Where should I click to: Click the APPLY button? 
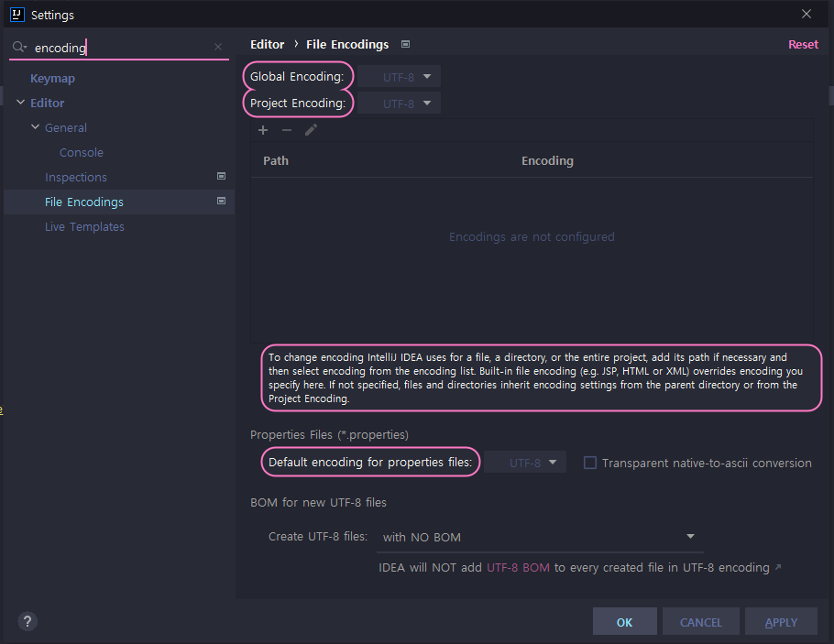click(x=781, y=622)
